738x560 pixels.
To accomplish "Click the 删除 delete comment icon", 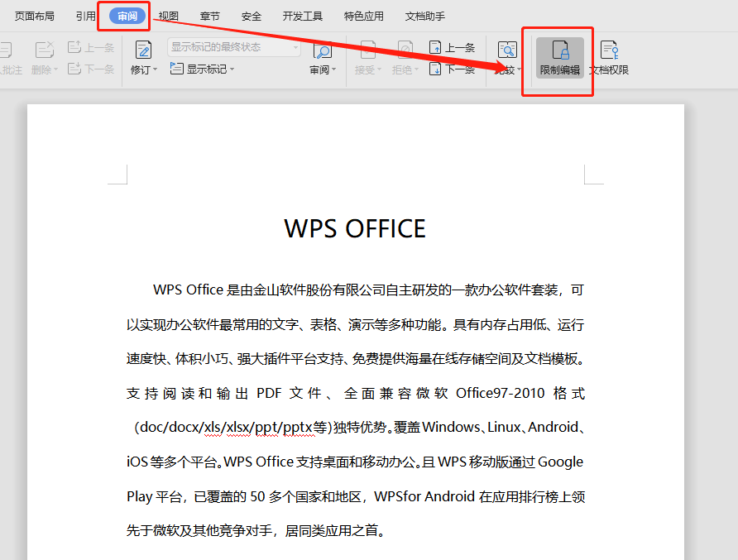I will click(x=44, y=50).
